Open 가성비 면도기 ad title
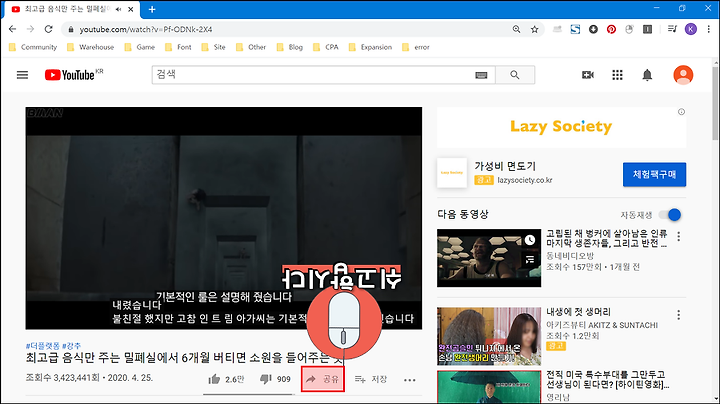Viewport: 720px width, 404px height. click(505, 166)
